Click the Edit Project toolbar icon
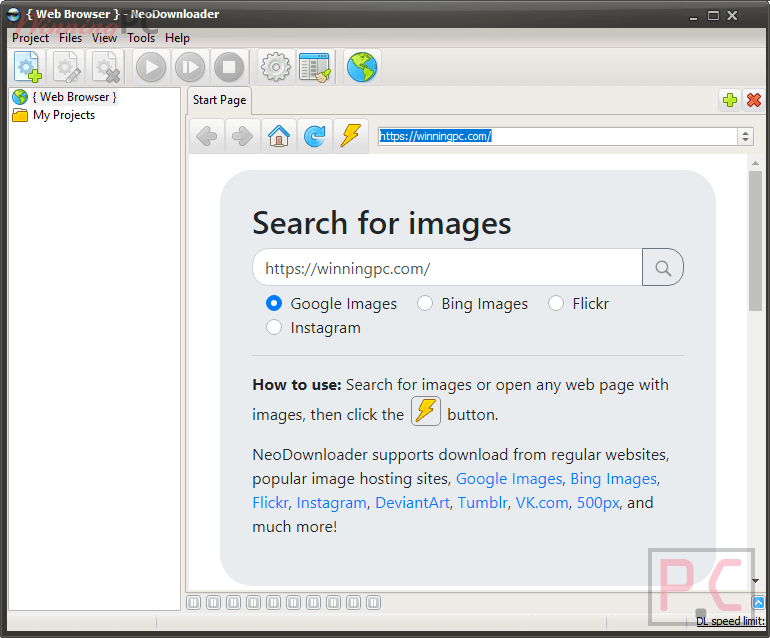This screenshot has height=638, width=770. [x=66, y=67]
